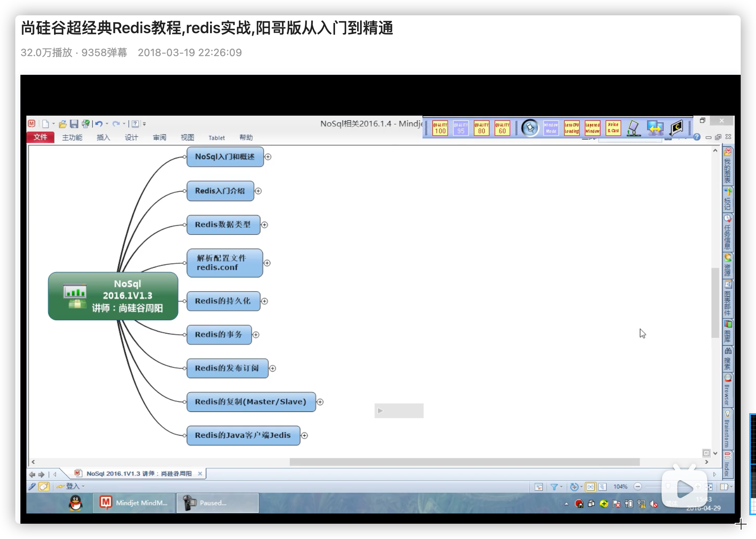The image size is (756, 539).
Task: Click the Open folder icon
Action: 63,124
